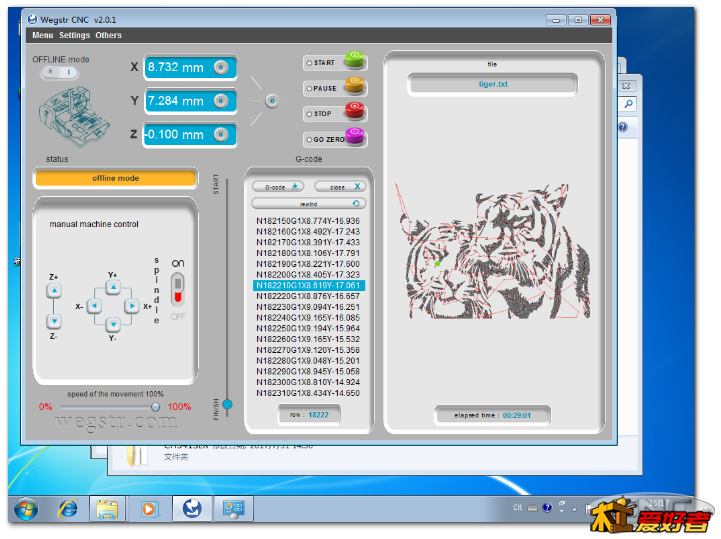721x539 pixels.
Task: Load file with the G-code button
Action: tap(277, 187)
